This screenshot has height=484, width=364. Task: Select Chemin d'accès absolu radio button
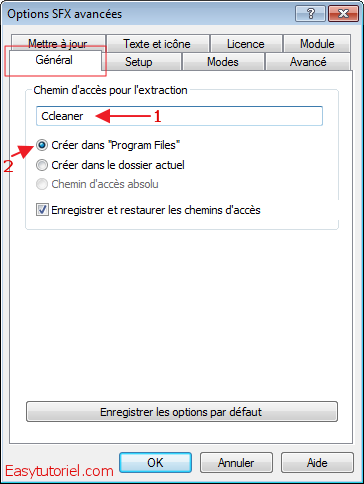[97, 184]
